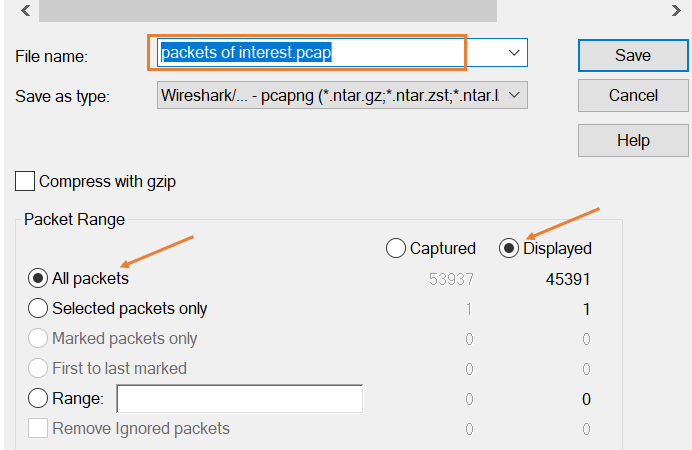Enable Compress with gzip checkbox

(x=25, y=181)
